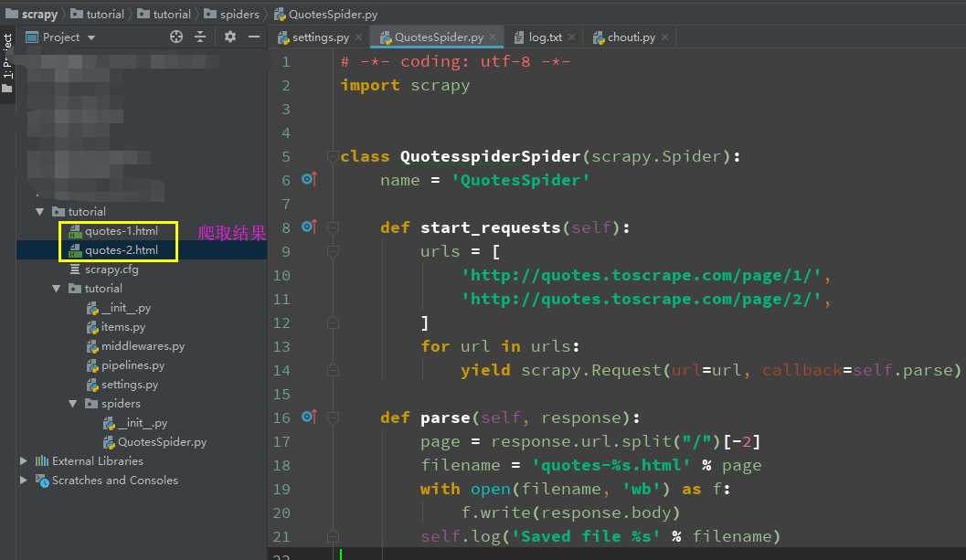The width and height of the screenshot is (966, 560).
Task: Close the chouti.py tab
Action: tap(664, 37)
